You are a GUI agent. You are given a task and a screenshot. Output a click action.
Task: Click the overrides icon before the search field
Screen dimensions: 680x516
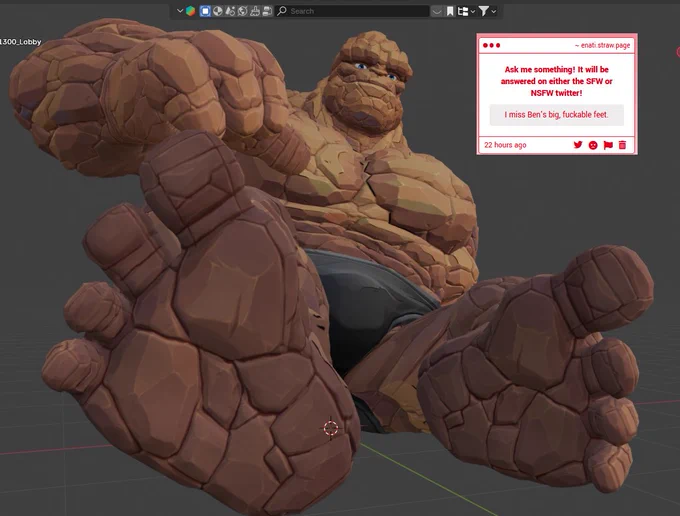[267, 11]
